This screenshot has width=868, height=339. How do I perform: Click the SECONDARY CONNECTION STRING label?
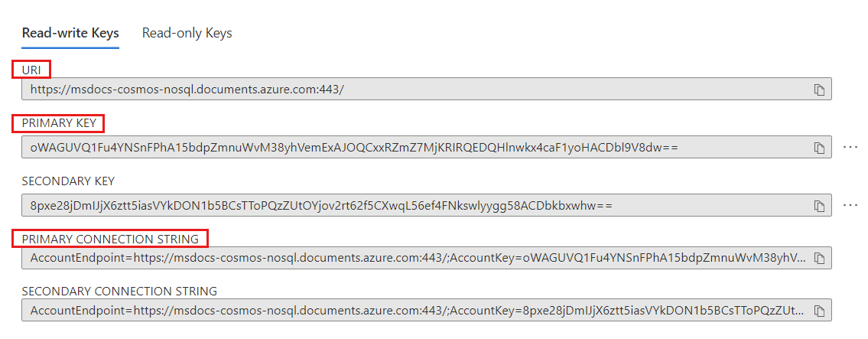click(119, 291)
